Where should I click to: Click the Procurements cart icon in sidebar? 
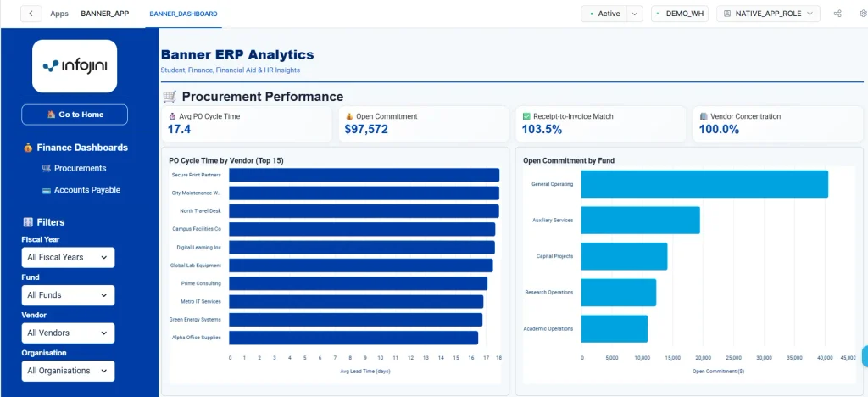coord(47,168)
